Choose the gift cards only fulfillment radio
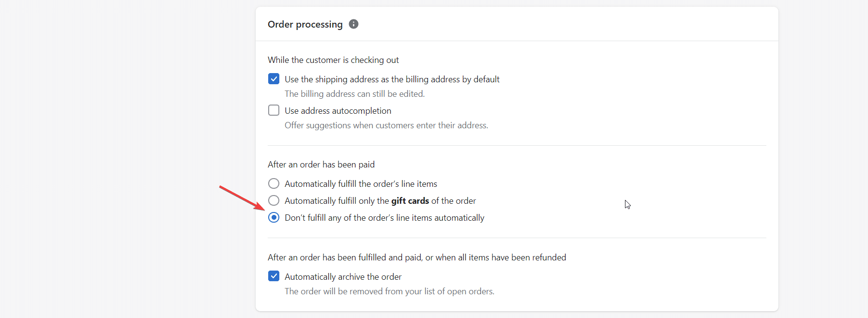This screenshot has width=868, height=318. coord(274,200)
